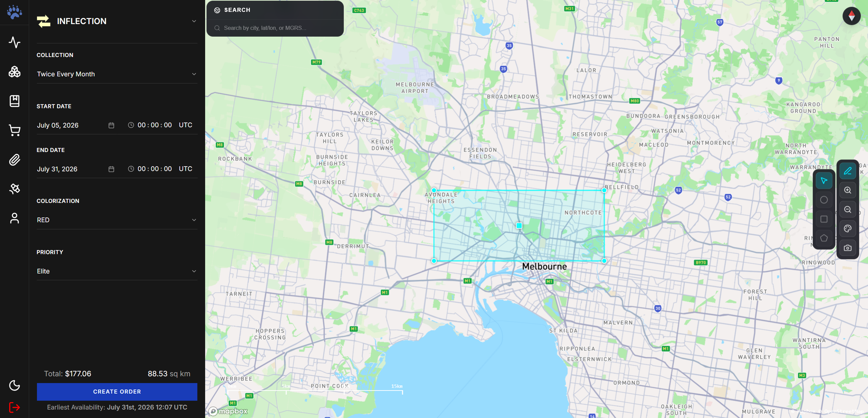Click the Melbourne city label on map
The image size is (868, 418).
click(544, 266)
